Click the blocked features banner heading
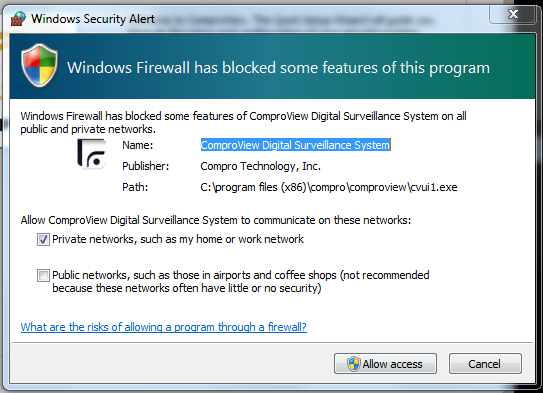Image resolution: width=543 pixels, height=393 pixels. [x=278, y=68]
